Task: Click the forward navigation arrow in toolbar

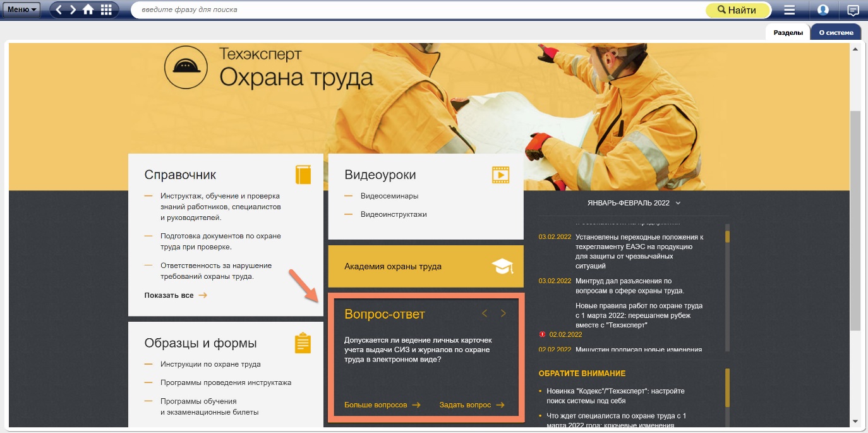Action: (x=73, y=9)
